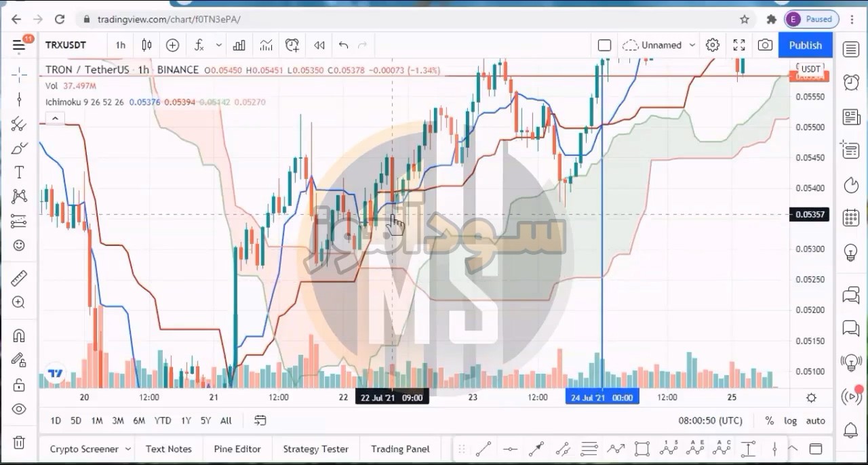
Task: Select the All date range
Action: tap(226, 421)
